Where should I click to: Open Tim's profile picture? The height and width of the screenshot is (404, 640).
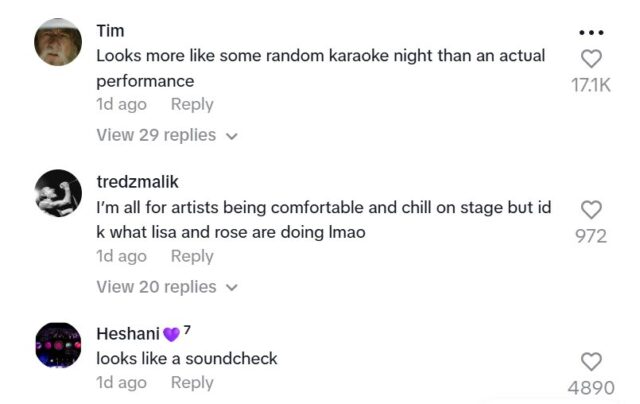(x=58, y=42)
